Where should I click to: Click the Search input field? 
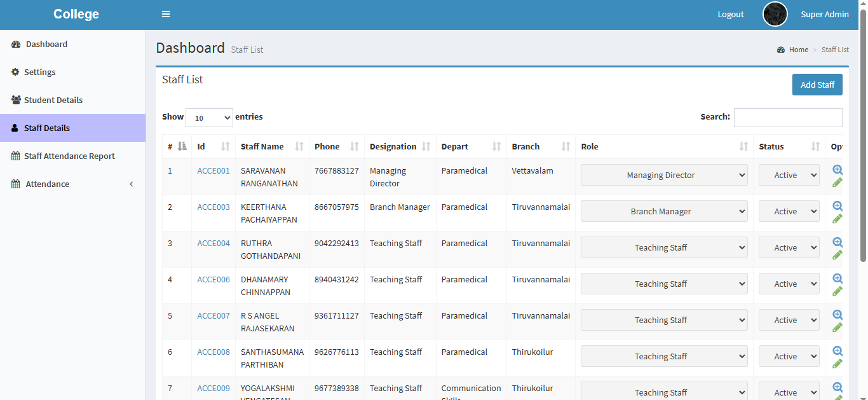787,118
